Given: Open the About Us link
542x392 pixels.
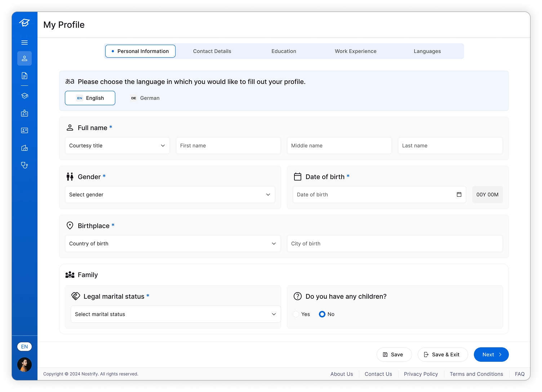Looking at the screenshot, I should (342, 374).
